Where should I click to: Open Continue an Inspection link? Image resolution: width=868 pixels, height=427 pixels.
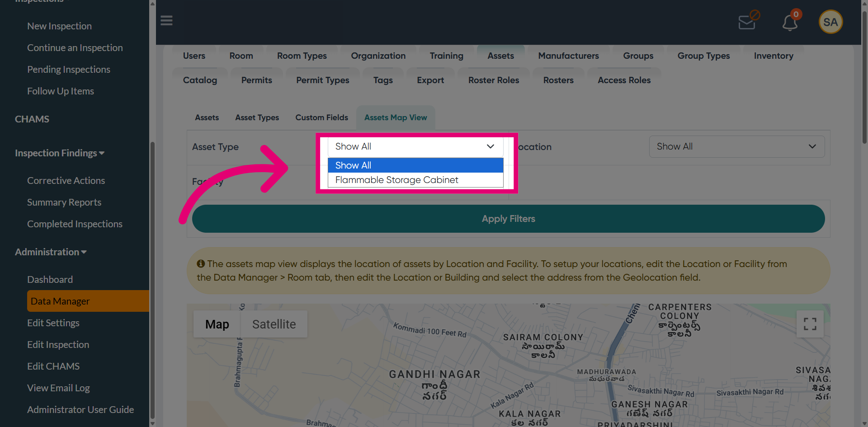tap(75, 48)
